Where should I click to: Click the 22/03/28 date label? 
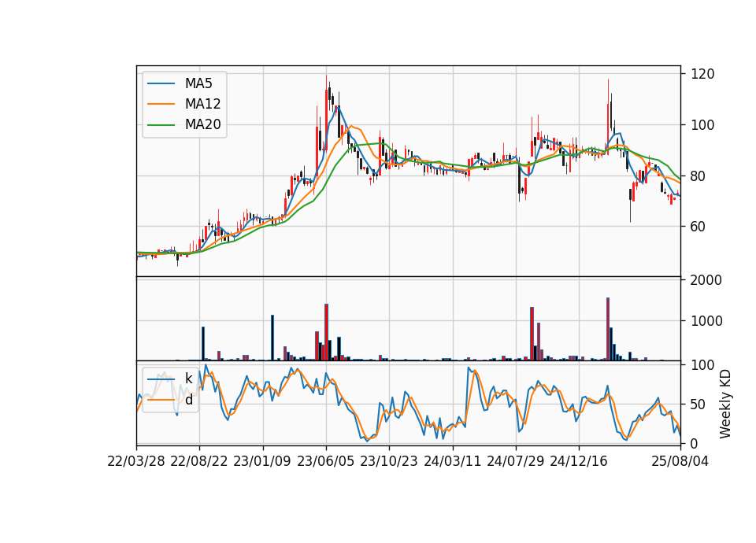pos(136,461)
